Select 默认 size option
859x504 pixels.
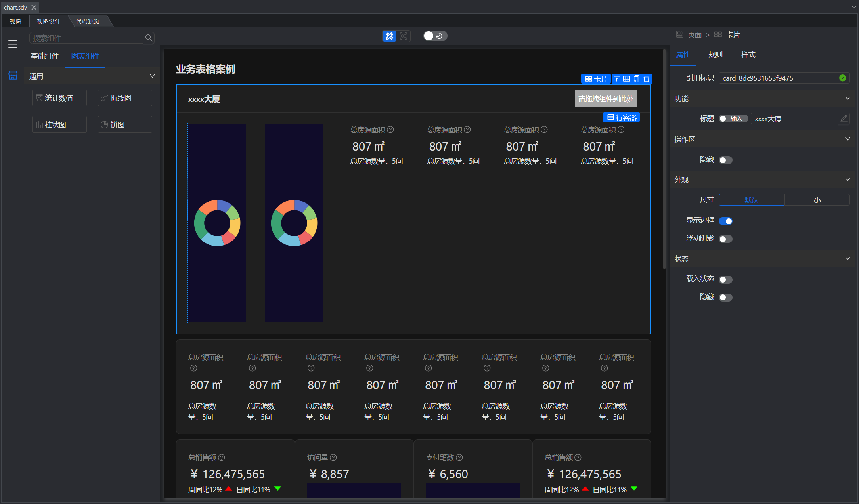[x=752, y=200]
